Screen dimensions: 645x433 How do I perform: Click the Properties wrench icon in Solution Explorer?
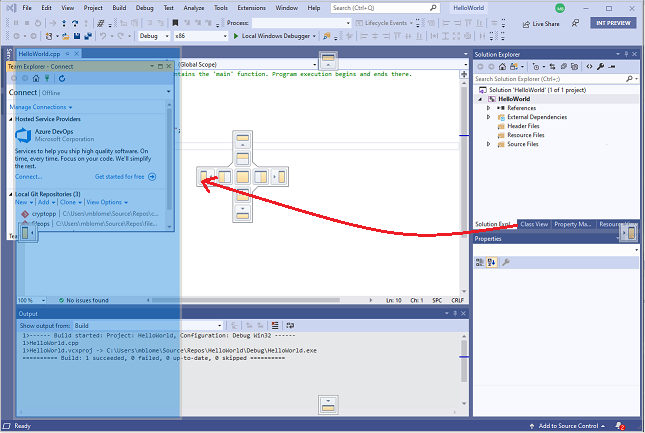(601, 67)
